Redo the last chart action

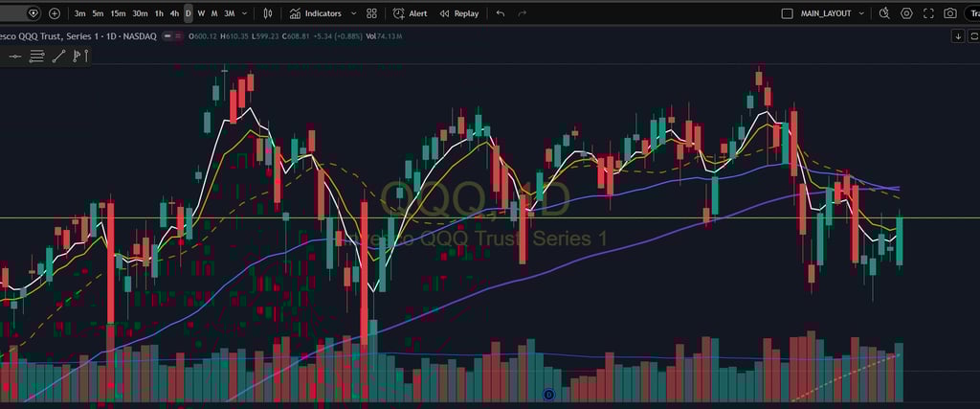point(523,13)
